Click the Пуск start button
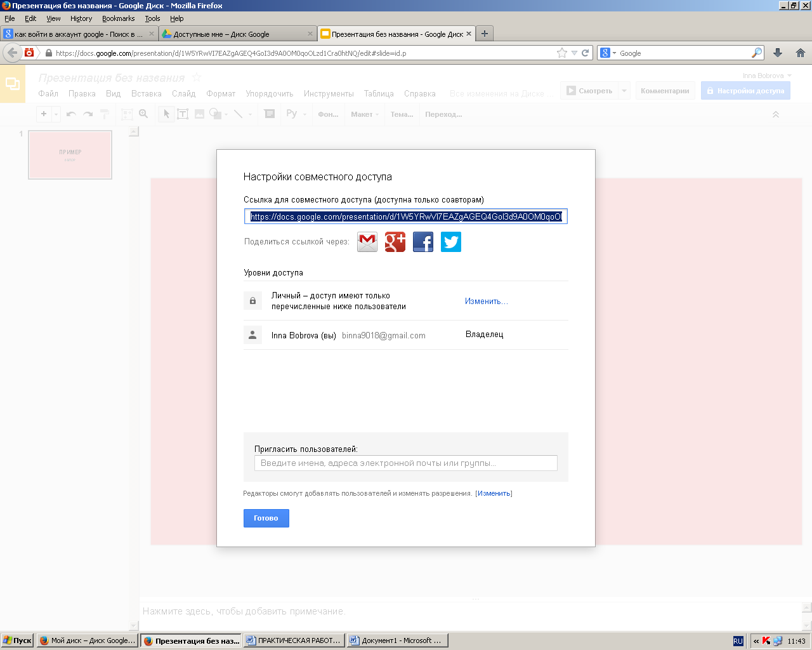The image size is (812, 650). [17, 640]
